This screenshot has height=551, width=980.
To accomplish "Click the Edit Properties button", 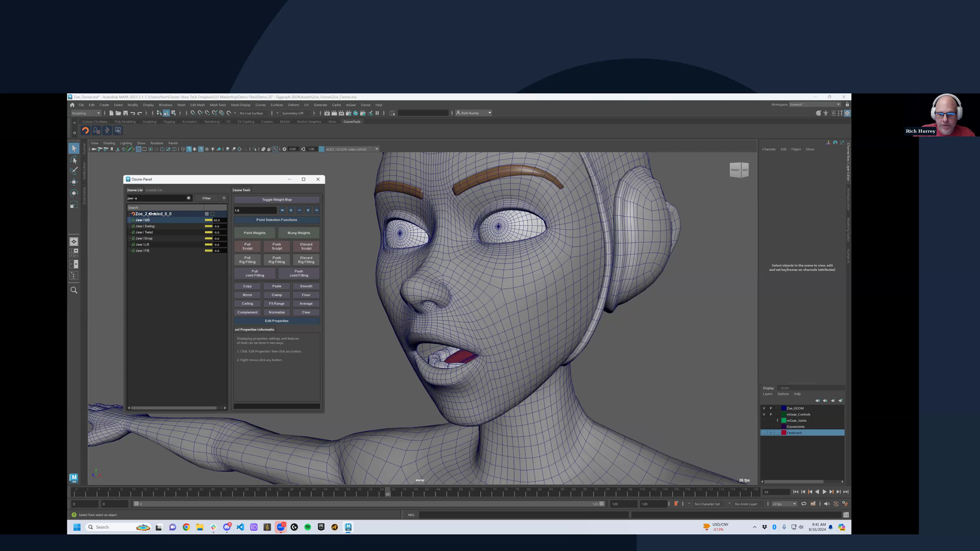I will point(277,321).
